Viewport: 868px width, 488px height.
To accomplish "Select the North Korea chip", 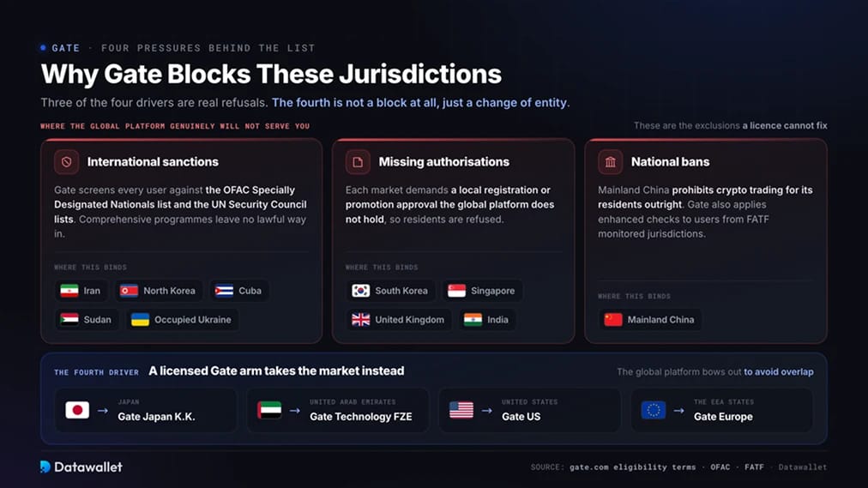I will point(159,291).
